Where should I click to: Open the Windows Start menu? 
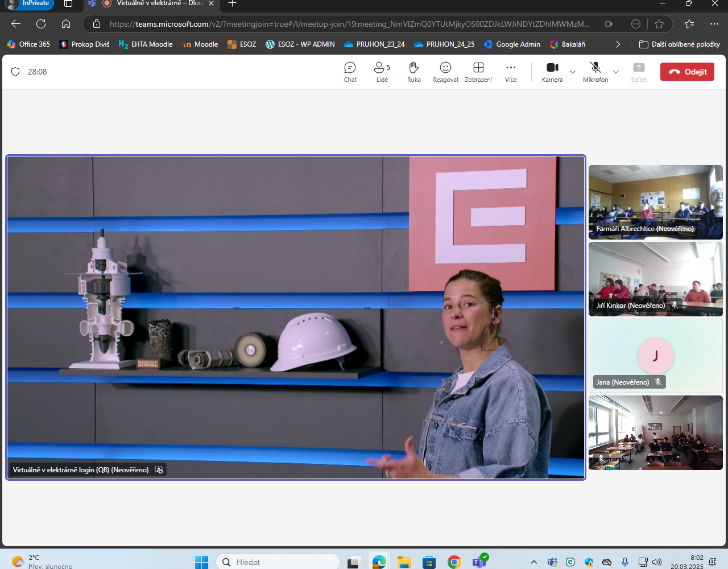[x=201, y=562]
